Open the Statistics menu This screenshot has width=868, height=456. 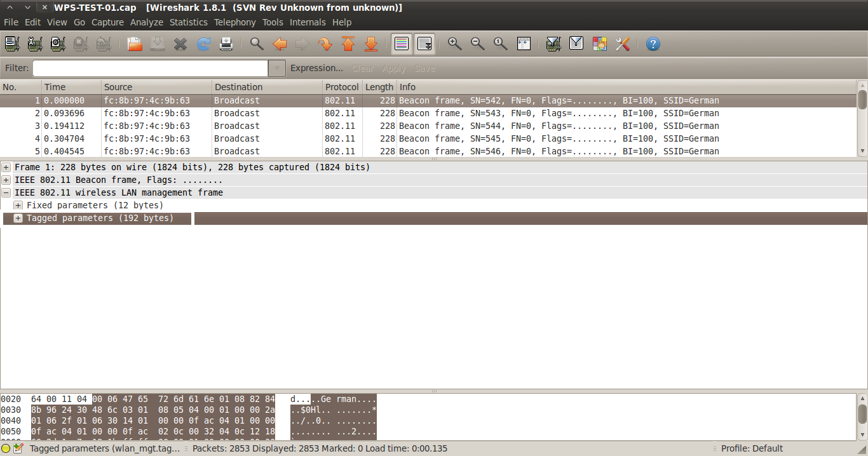coord(189,22)
